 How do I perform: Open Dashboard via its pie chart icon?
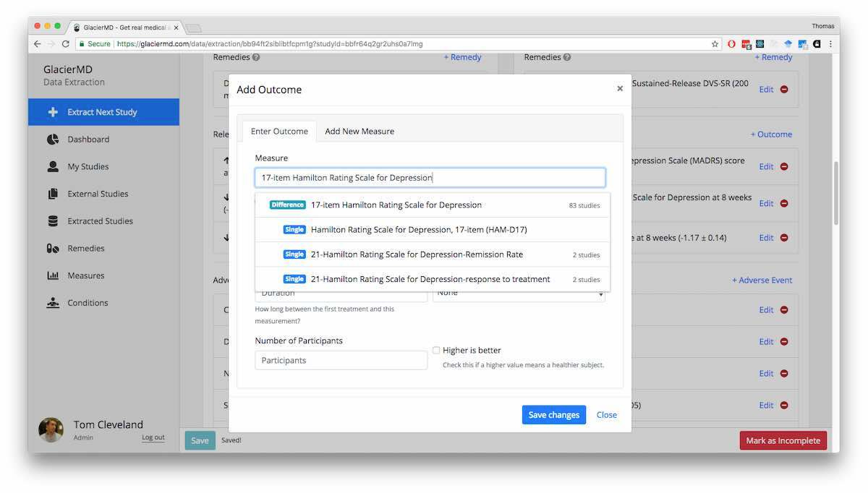(53, 140)
